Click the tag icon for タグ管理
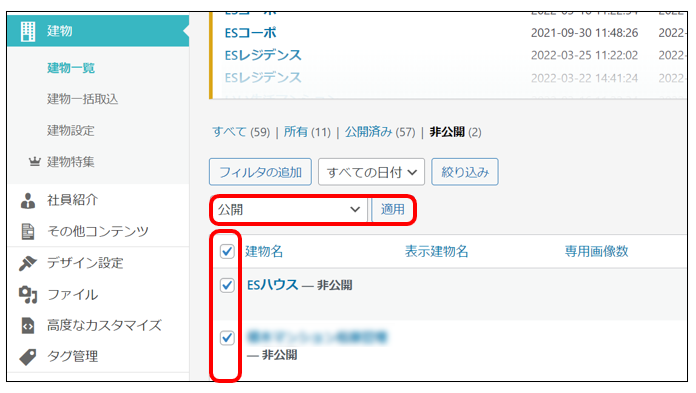 click(x=28, y=357)
